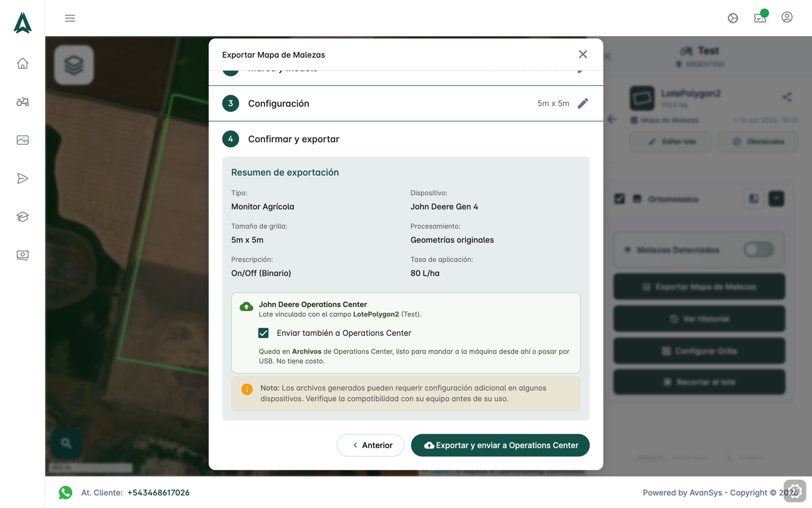Viewport: 812px width, 508px height.
Task: Open the paper plane send icon in sidebar
Action: click(22, 178)
